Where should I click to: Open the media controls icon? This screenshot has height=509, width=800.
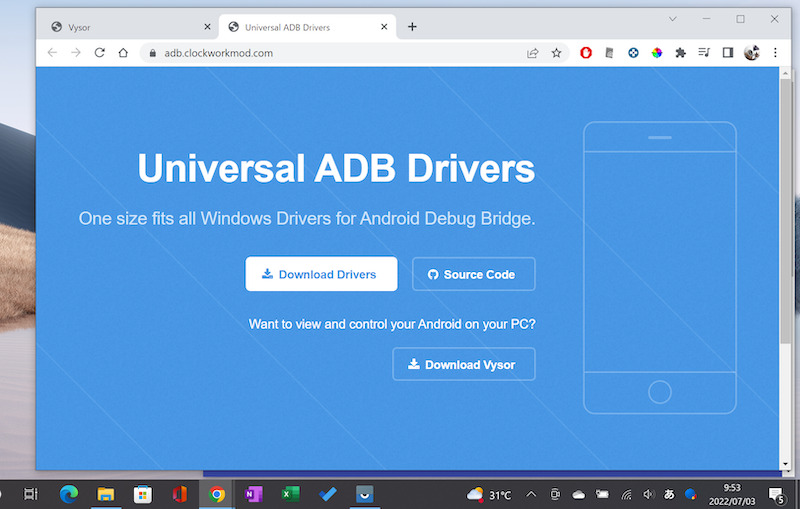pos(704,53)
